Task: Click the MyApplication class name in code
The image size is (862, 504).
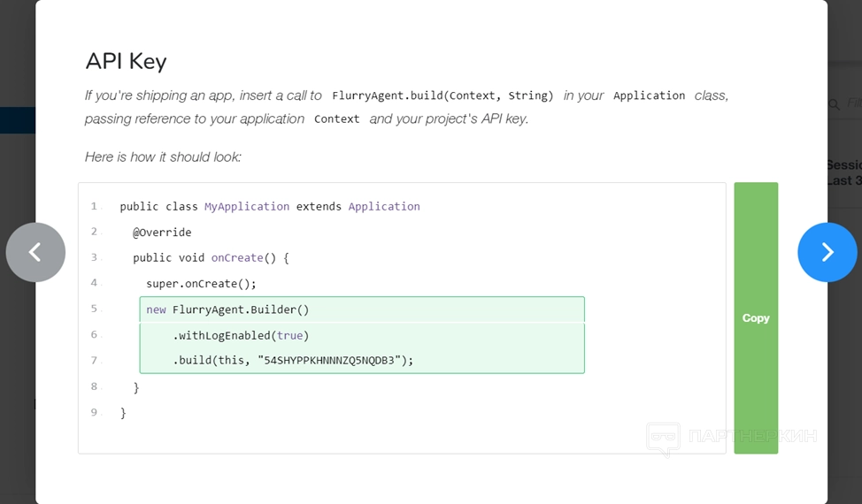Action: [x=247, y=206]
